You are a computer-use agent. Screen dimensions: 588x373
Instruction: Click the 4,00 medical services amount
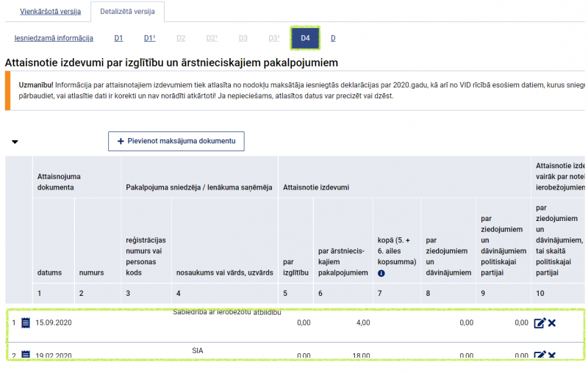pyautogui.click(x=363, y=323)
